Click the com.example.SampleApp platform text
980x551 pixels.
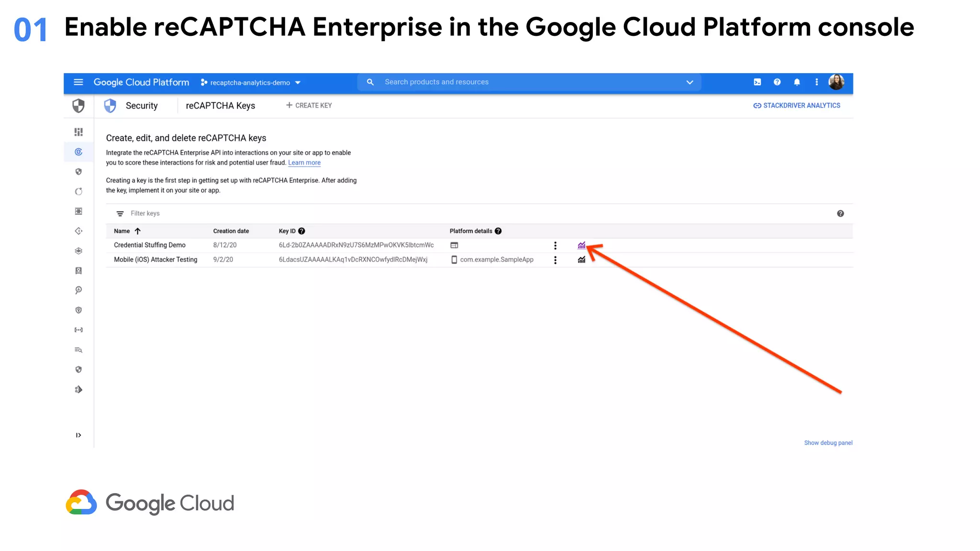[x=497, y=260]
